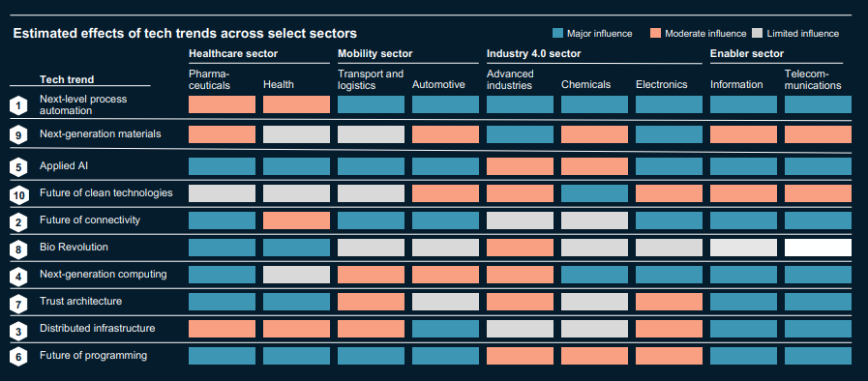Click the 'Industry 4.0 sector' heading
This screenshot has height=381, width=868.
(533, 53)
